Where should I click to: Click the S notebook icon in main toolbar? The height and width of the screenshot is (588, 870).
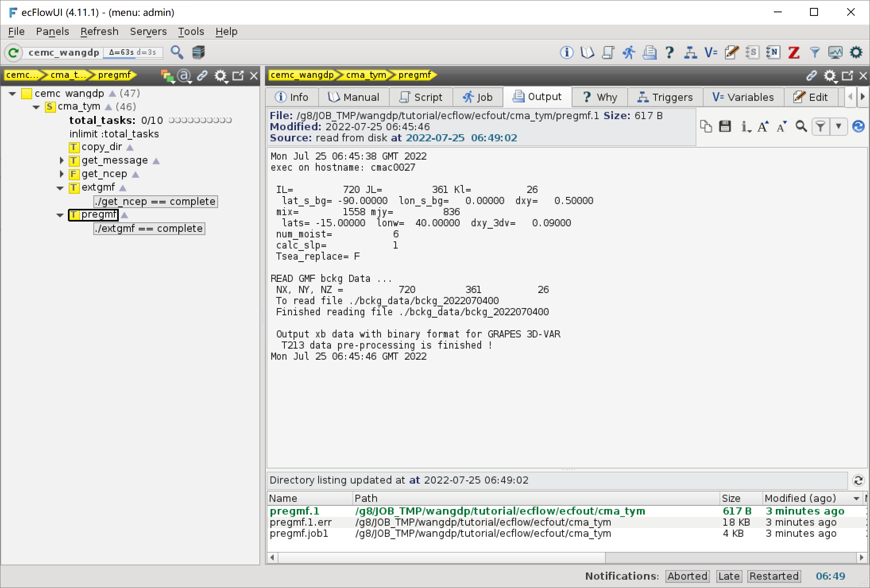point(752,52)
